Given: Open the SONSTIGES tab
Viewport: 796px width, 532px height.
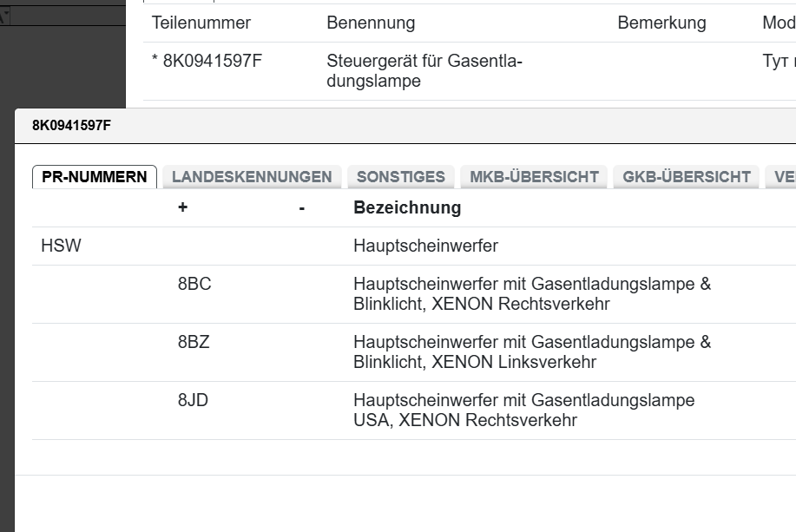Looking at the screenshot, I should [x=400, y=177].
